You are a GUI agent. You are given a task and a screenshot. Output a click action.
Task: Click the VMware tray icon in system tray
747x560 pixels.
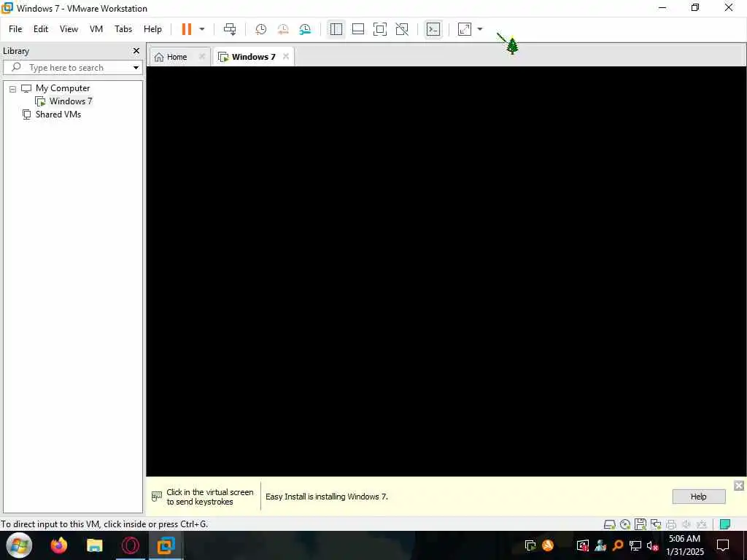(530, 545)
